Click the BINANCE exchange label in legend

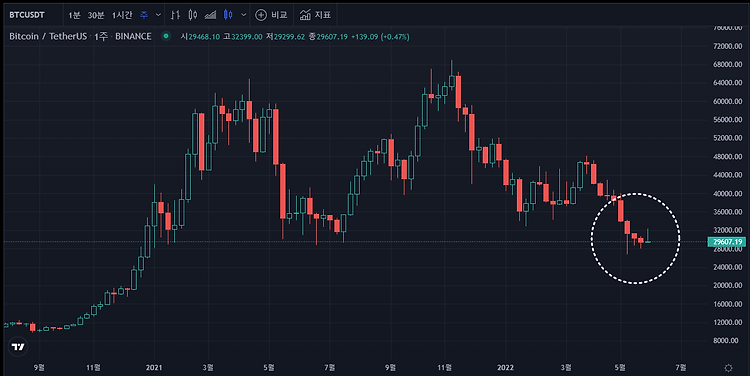pos(133,36)
